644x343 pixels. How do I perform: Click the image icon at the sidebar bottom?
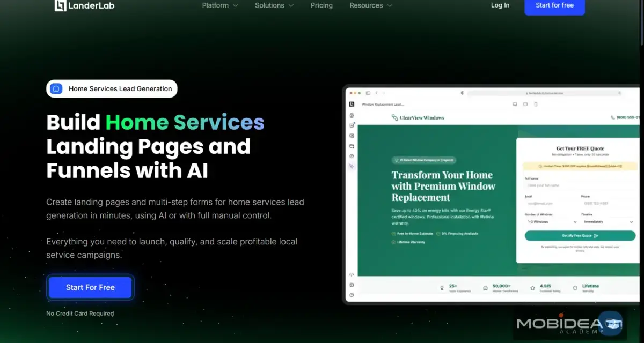tap(352, 285)
